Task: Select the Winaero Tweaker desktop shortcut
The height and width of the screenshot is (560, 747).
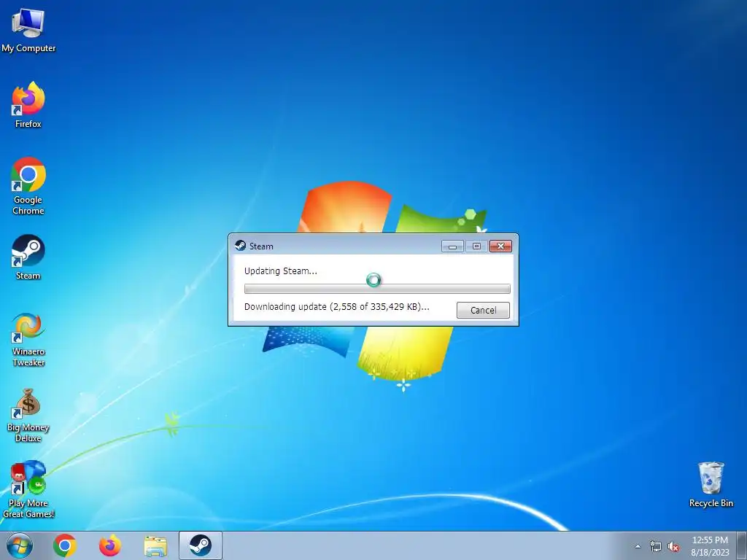Action: [x=28, y=340]
